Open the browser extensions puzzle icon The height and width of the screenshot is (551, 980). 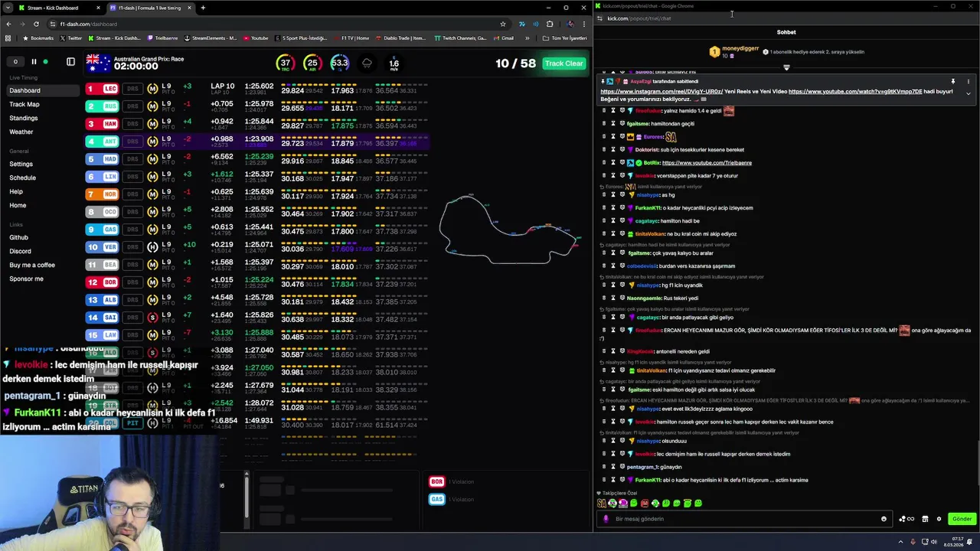click(549, 24)
